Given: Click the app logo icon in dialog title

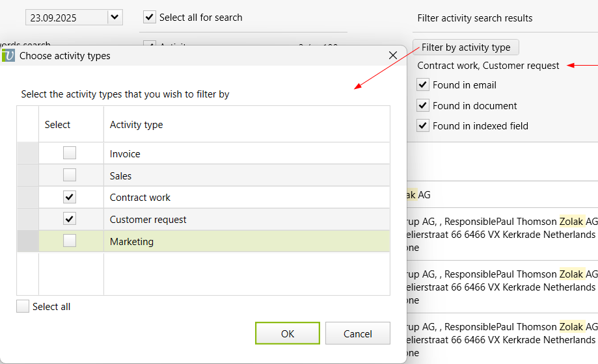Looking at the screenshot, I should [x=8, y=55].
